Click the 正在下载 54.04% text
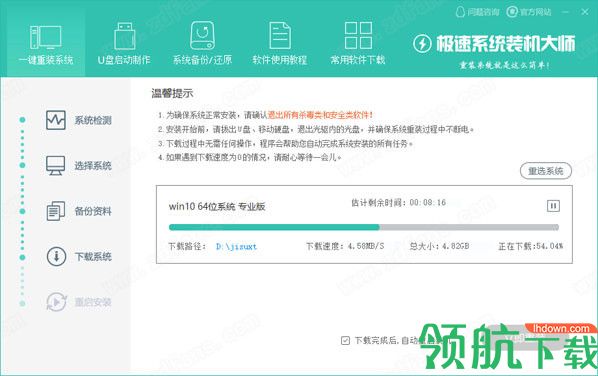Image resolution: width=598 pixels, height=376 pixels. click(530, 246)
